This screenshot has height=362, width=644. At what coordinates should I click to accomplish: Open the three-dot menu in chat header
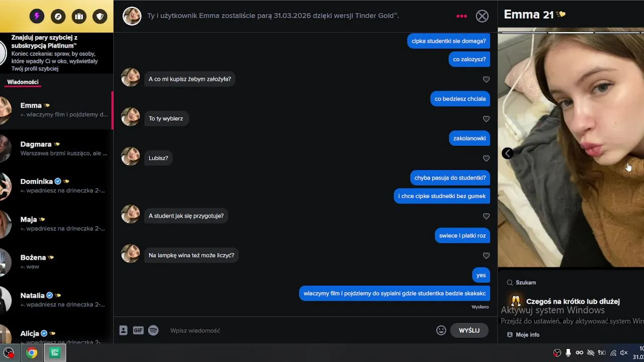(461, 16)
